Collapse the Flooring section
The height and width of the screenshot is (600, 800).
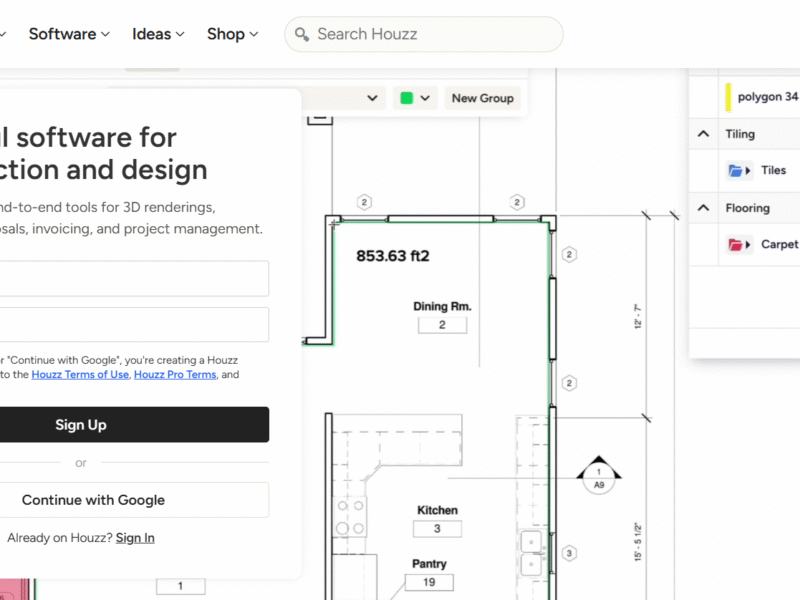[703, 207]
